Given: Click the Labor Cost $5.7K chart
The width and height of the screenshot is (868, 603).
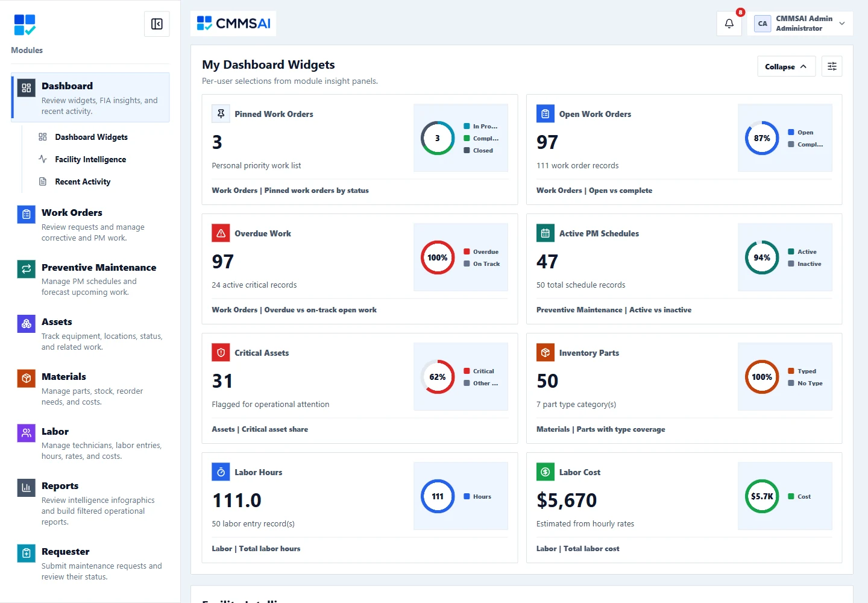Looking at the screenshot, I should [x=762, y=496].
